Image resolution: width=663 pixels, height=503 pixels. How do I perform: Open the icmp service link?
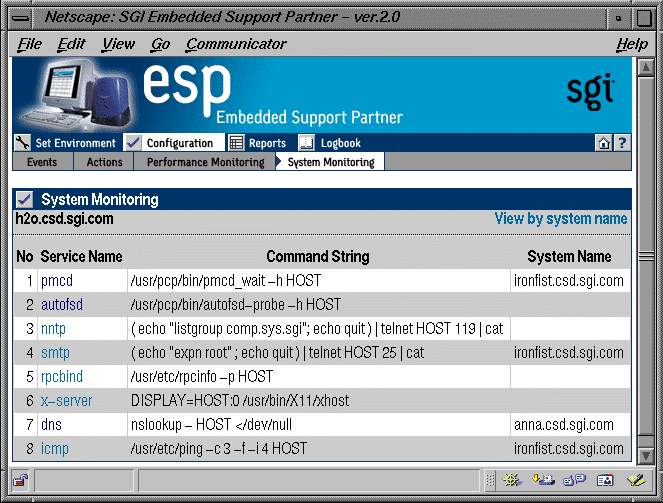[x=55, y=448]
